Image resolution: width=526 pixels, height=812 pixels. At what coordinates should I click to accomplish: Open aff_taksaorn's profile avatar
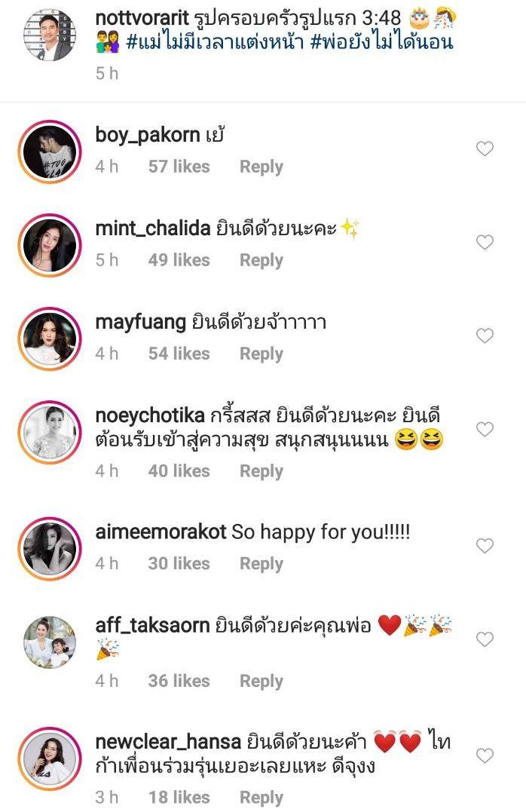click(50, 642)
